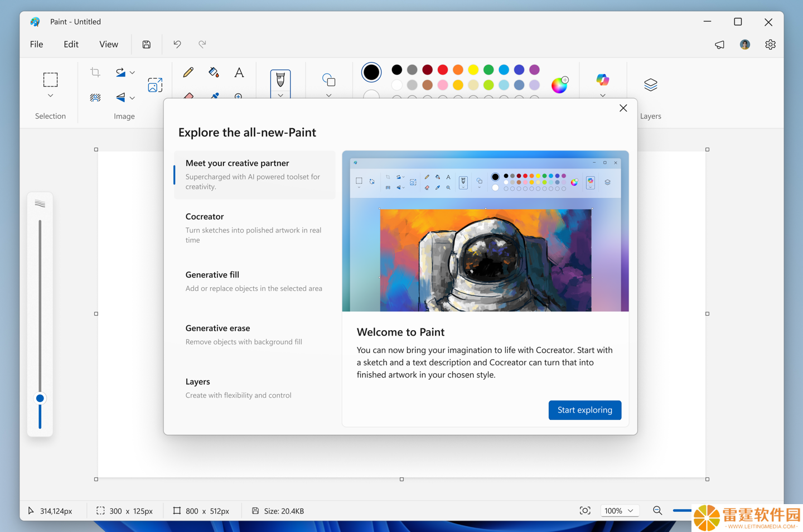The height and width of the screenshot is (532, 803).
Task: Open the Edit menu
Action: coord(71,44)
